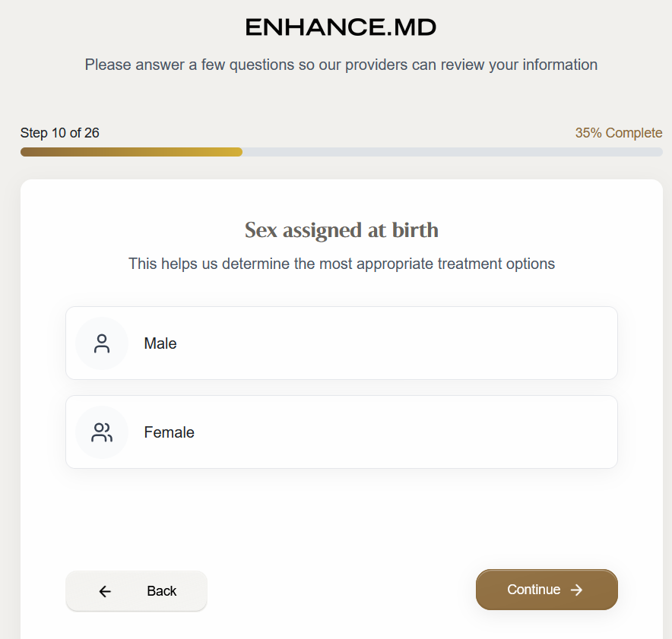The image size is (672, 639).
Task: Click the "Male" text label
Action: point(160,343)
